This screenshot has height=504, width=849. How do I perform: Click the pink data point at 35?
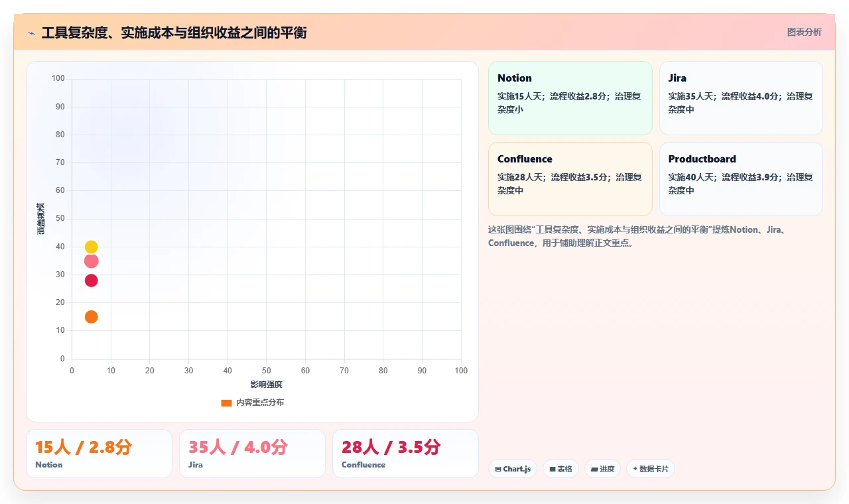click(92, 261)
